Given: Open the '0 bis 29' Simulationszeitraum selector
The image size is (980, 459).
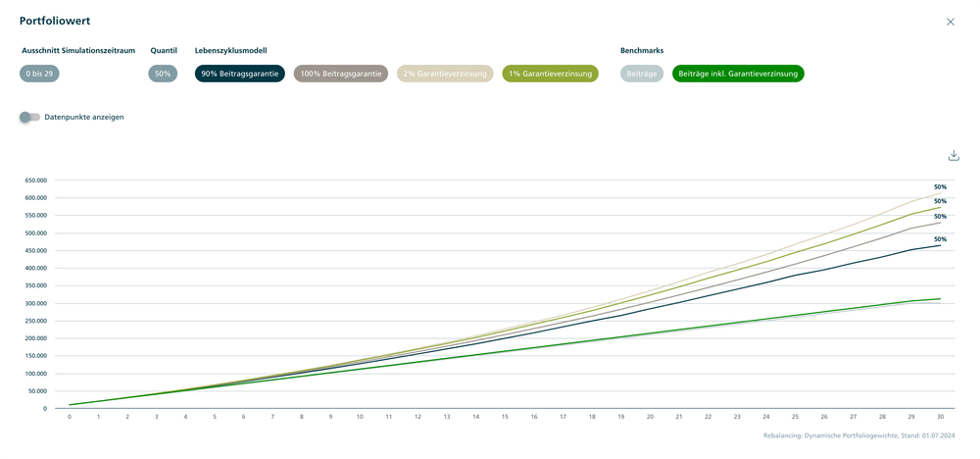Looking at the screenshot, I should (40, 74).
